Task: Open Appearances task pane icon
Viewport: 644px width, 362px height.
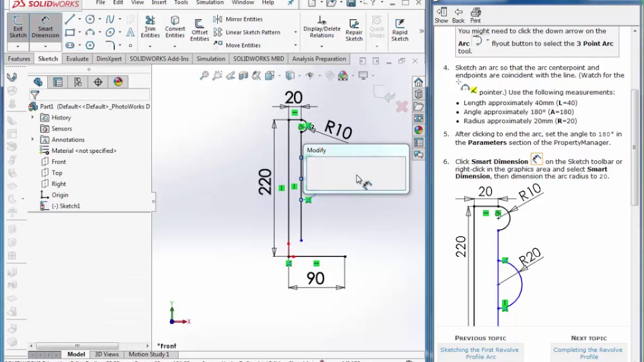Action: click(419, 130)
